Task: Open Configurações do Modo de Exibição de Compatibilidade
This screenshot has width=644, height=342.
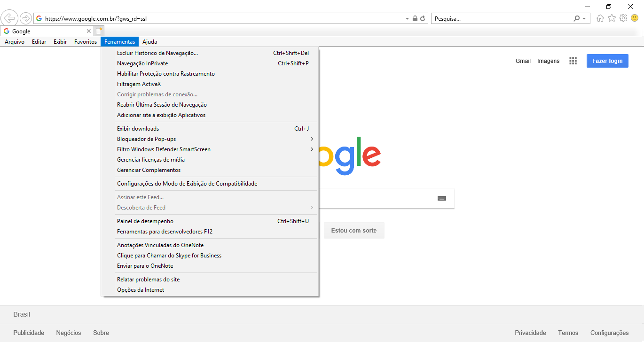Action: tap(210, 184)
